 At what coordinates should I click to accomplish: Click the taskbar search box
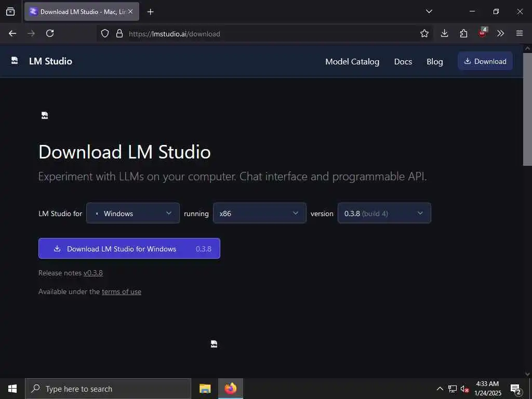[108, 389]
